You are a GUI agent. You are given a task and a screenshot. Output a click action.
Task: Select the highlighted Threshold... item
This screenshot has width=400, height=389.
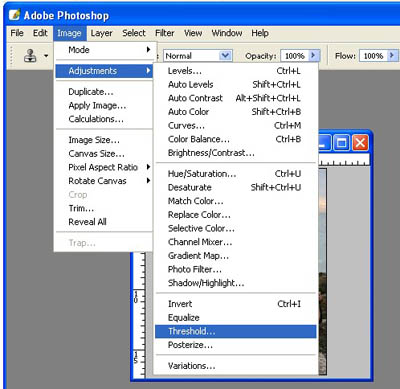[236, 332]
